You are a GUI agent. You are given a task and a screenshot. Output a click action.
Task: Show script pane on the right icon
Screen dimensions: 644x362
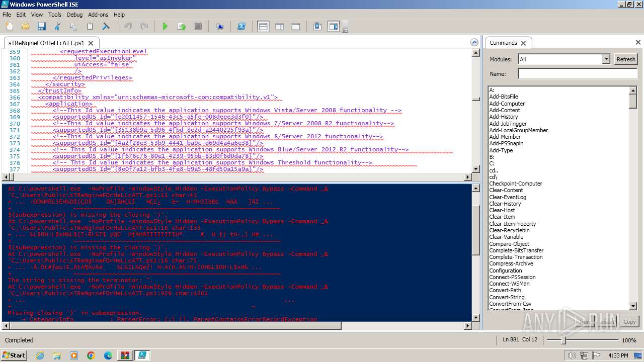(280, 27)
